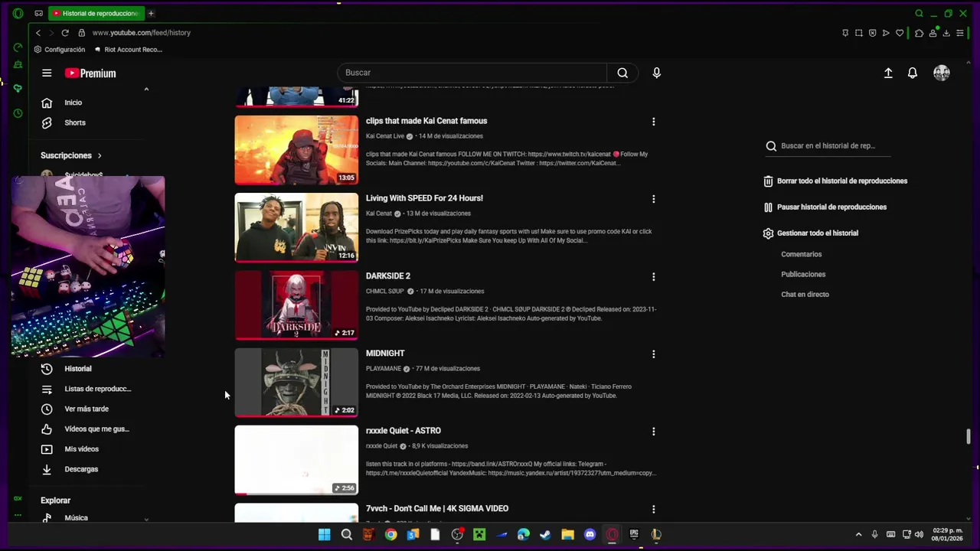Open the MIDNIGHT video title
The height and width of the screenshot is (551, 980).
click(x=385, y=354)
